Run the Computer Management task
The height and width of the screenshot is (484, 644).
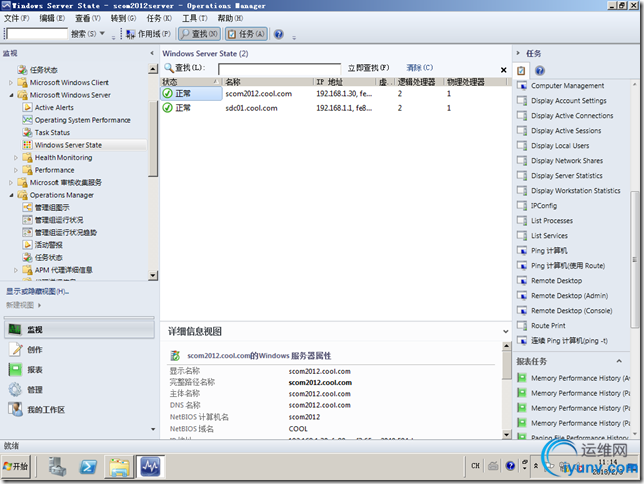(567, 86)
